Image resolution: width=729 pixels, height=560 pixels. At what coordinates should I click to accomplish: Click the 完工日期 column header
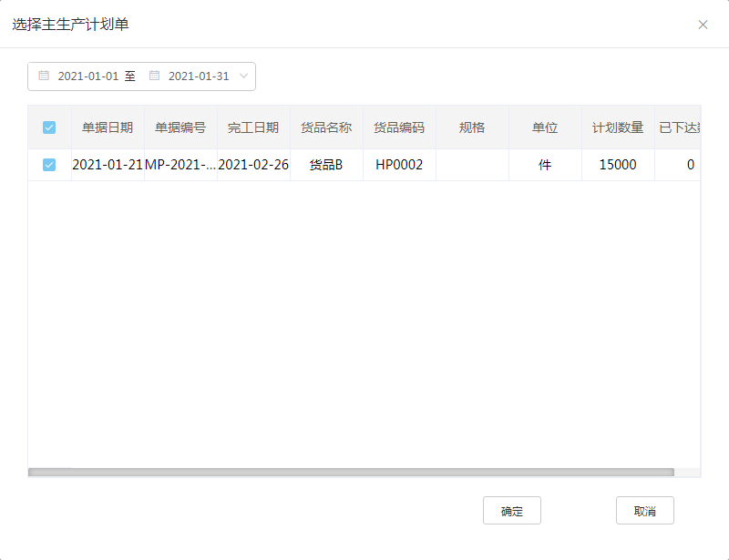point(253,127)
